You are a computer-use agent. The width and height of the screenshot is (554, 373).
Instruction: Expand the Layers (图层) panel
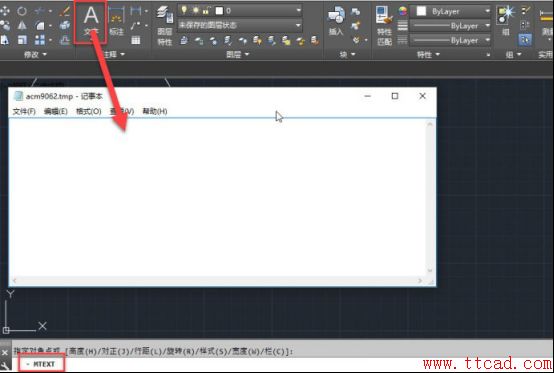pos(237,54)
